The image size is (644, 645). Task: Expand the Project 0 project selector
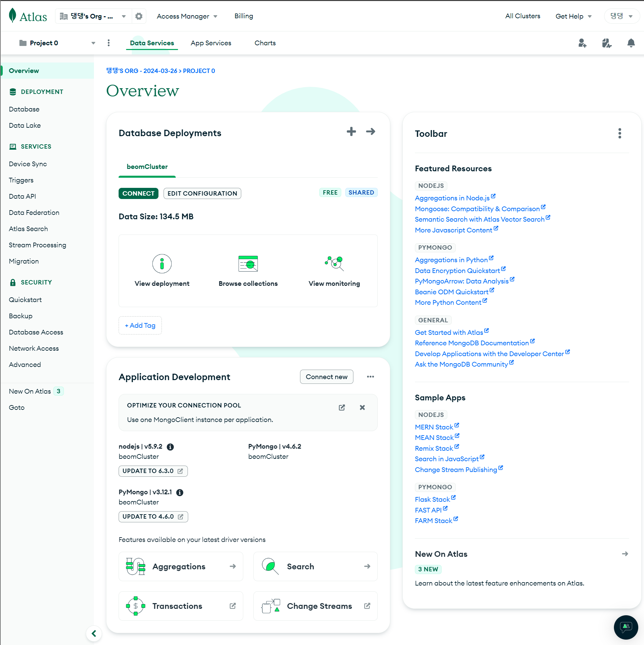point(57,43)
